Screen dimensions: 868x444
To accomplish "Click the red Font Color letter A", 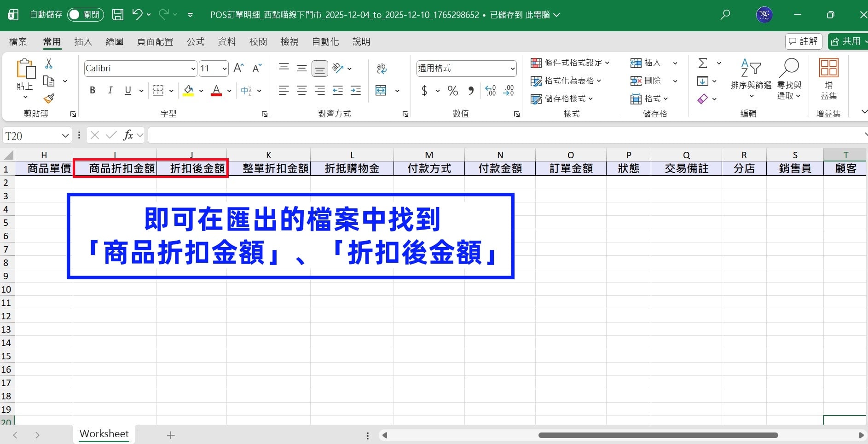I will click(216, 90).
